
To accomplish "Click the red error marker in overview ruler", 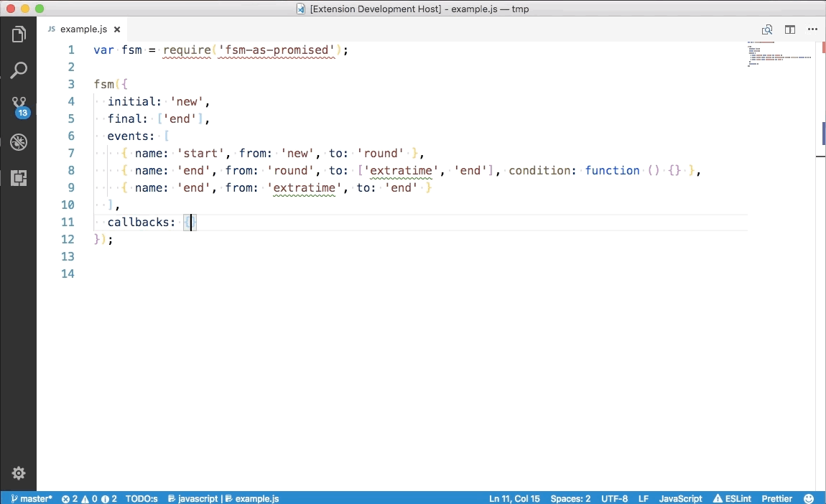I will (x=823, y=47).
